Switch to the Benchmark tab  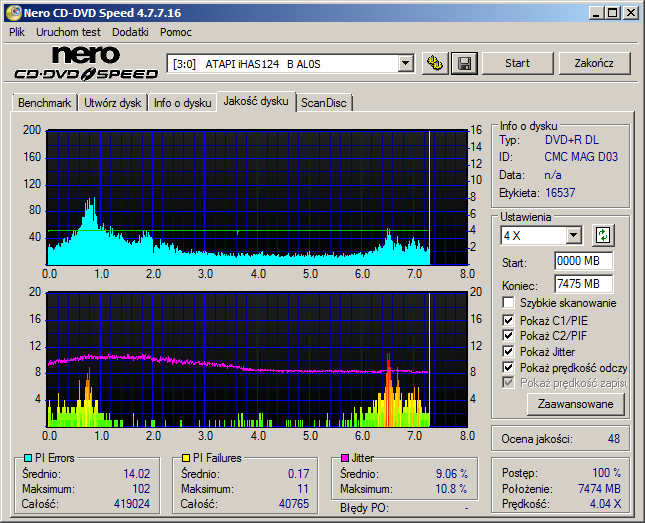click(x=44, y=103)
